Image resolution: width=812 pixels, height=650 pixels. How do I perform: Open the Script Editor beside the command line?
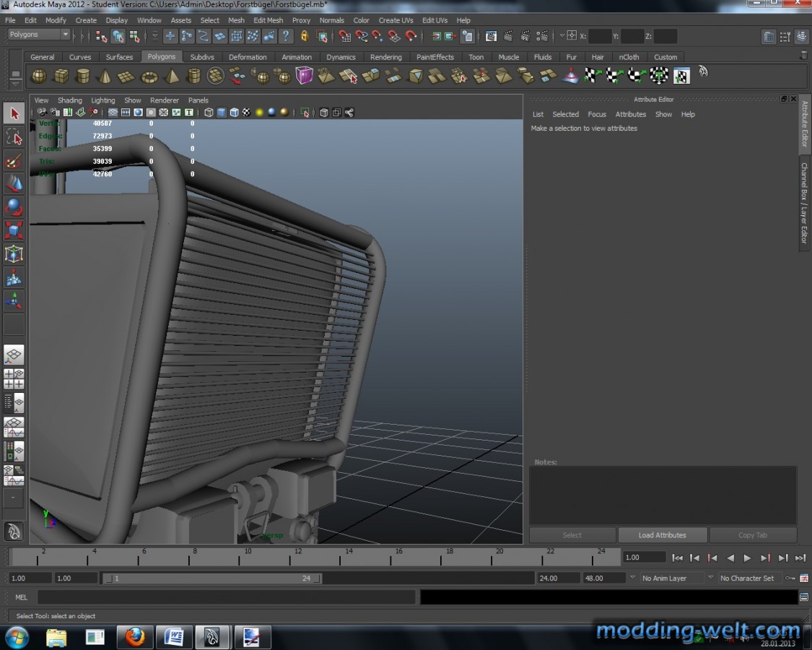(804, 597)
